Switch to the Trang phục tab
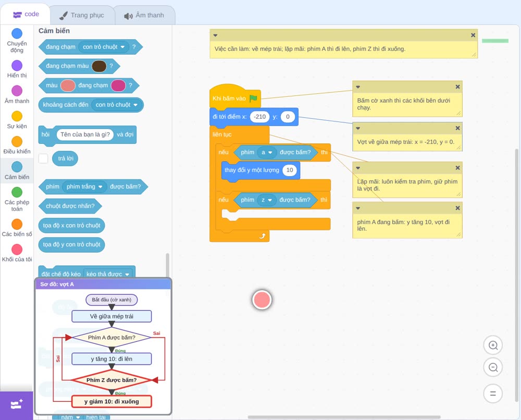This screenshot has height=420, width=521. coord(82,15)
